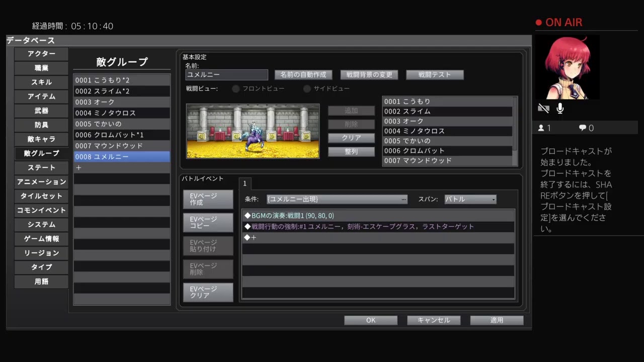This screenshot has height=362, width=644.
Task: Click the 整列 button to align enemies
Action: pyautogui.click(x=351, y=151)
